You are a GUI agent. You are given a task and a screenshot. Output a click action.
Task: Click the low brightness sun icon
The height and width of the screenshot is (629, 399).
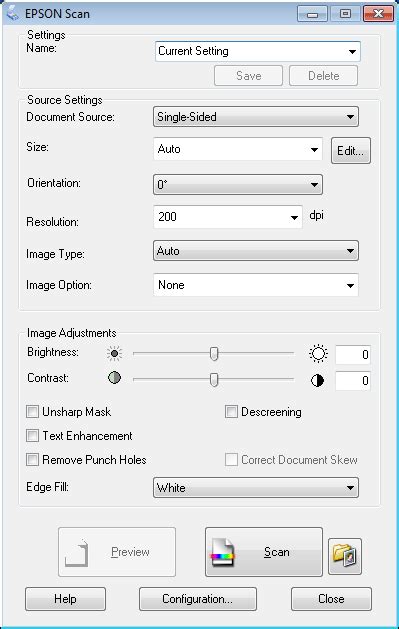click(114, 353)
